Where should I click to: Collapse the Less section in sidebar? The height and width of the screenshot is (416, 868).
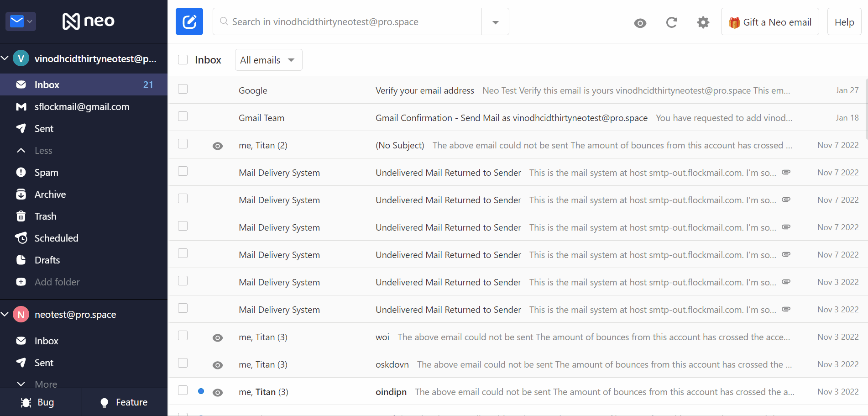click(43, 150)
